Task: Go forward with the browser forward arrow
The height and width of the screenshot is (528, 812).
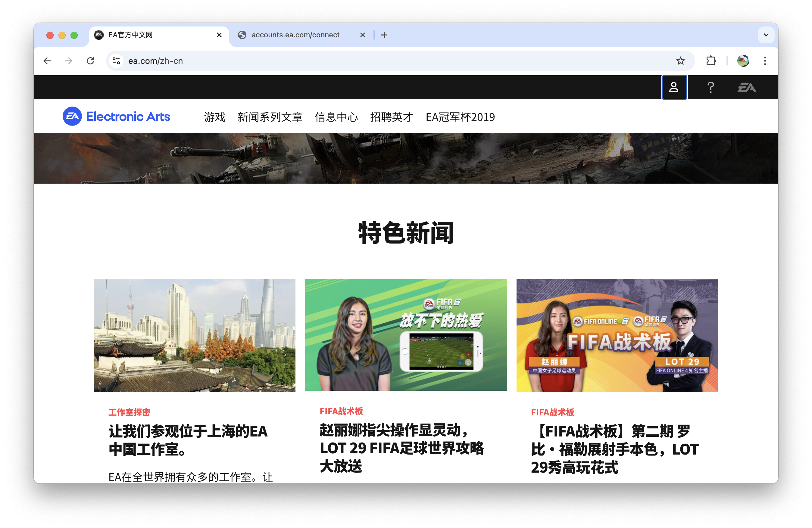Action: pyautogui.click(x=69, y=61)
